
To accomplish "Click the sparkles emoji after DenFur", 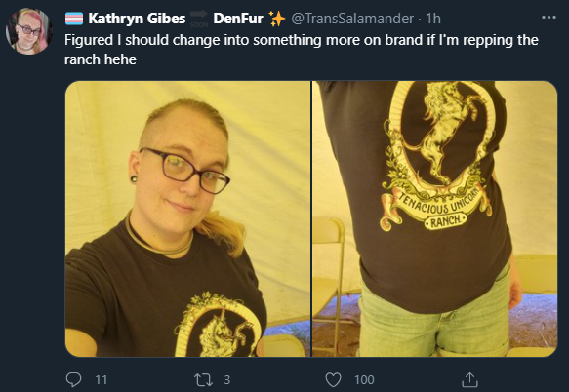I will [277, 19].
